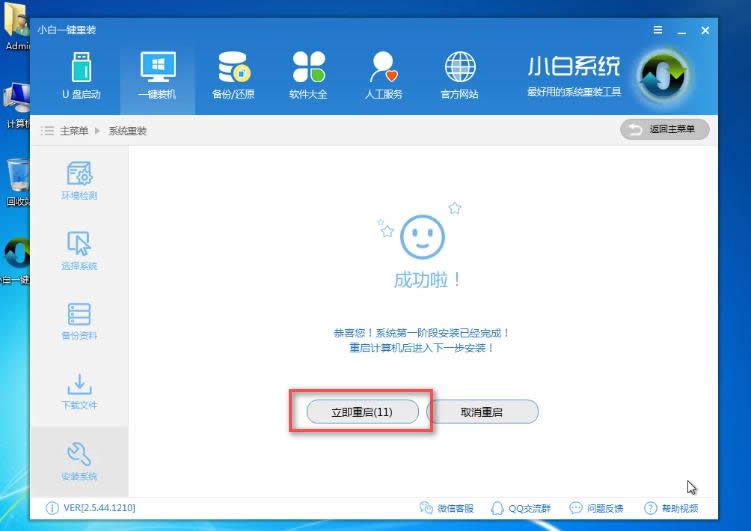
Task: Click 最好用的系统重装工具 slogan
Action: coord(574,91)
